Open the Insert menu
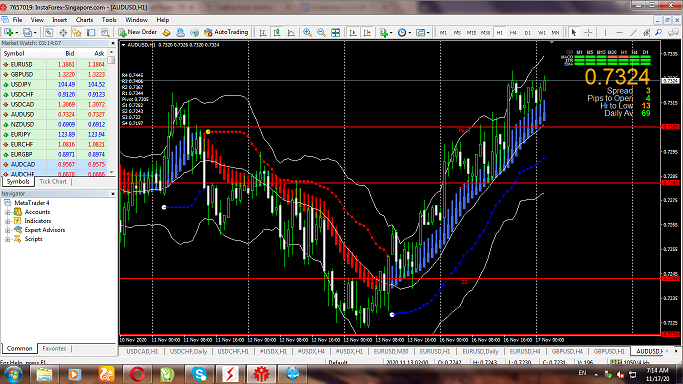This screenshot has width=683, height=384. pyautogui.click(x=60, y=20)
